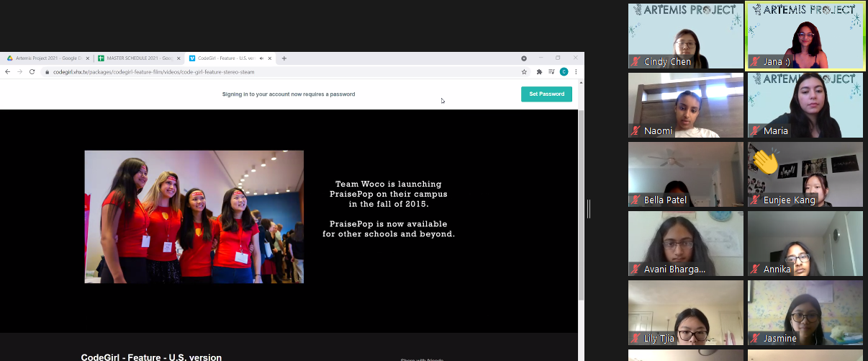This screenshot has width=868, height=361.
Task: Click clapping reaction on Eunjee Kang
Action: pos(767,160)
